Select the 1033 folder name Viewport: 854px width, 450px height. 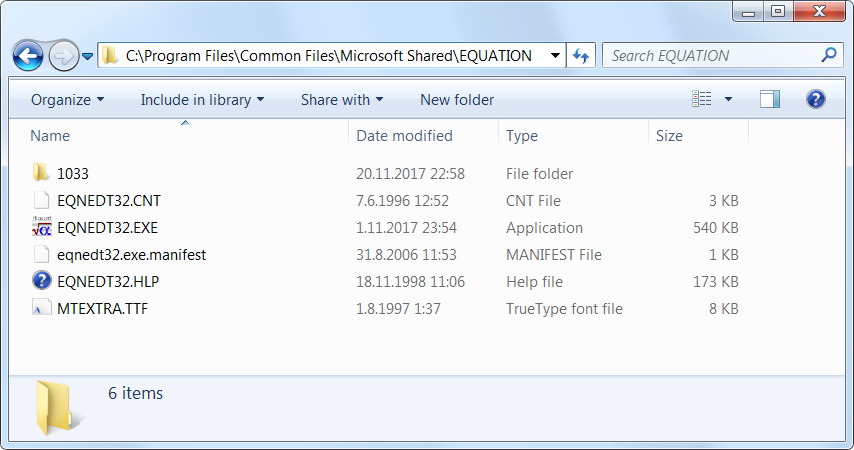pyautogui.click(x=73, y=174)
